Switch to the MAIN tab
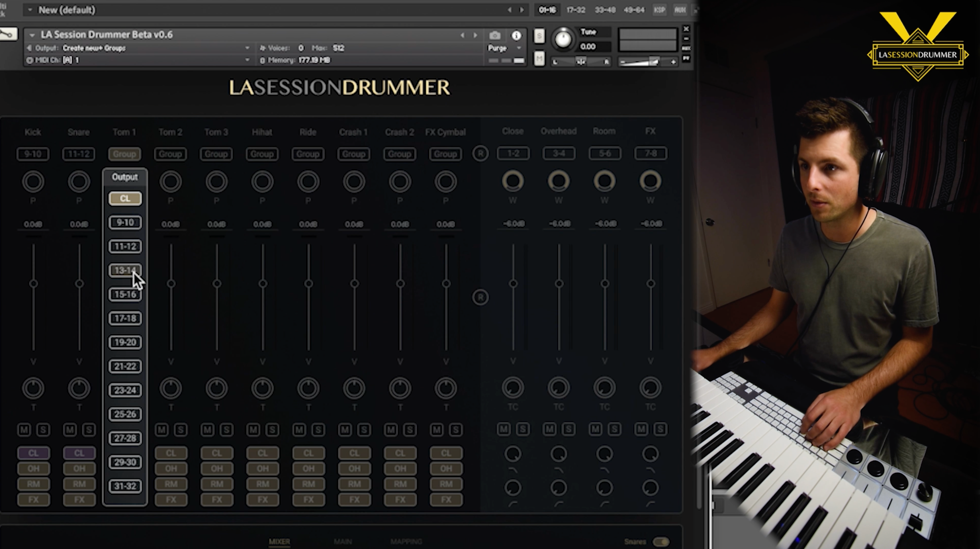This screenshot has height=549, width=980. (x=343, y=541)
